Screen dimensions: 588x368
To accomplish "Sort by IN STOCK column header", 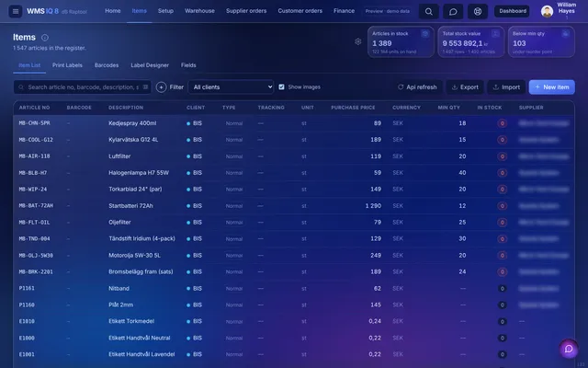I will 490,108.
